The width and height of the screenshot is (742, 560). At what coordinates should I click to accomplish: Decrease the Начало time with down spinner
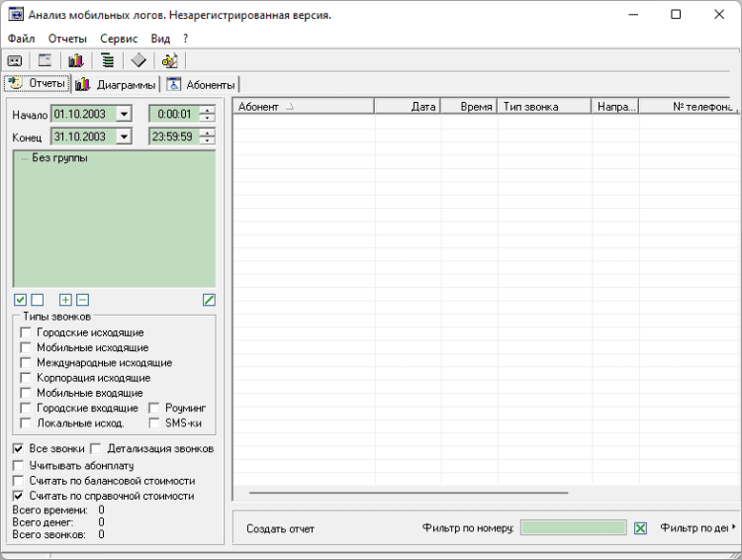pyautogui.click(x=208, y=118)
